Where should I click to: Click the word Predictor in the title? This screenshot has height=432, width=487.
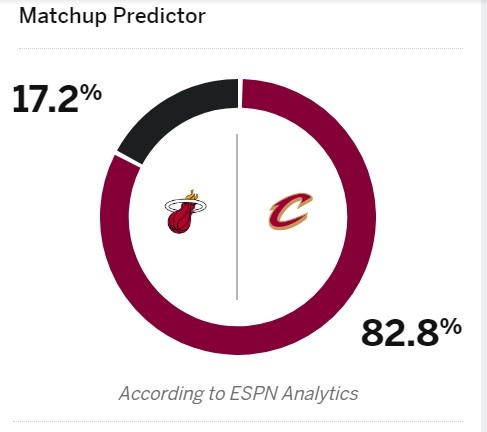click(x=159, y=16)
